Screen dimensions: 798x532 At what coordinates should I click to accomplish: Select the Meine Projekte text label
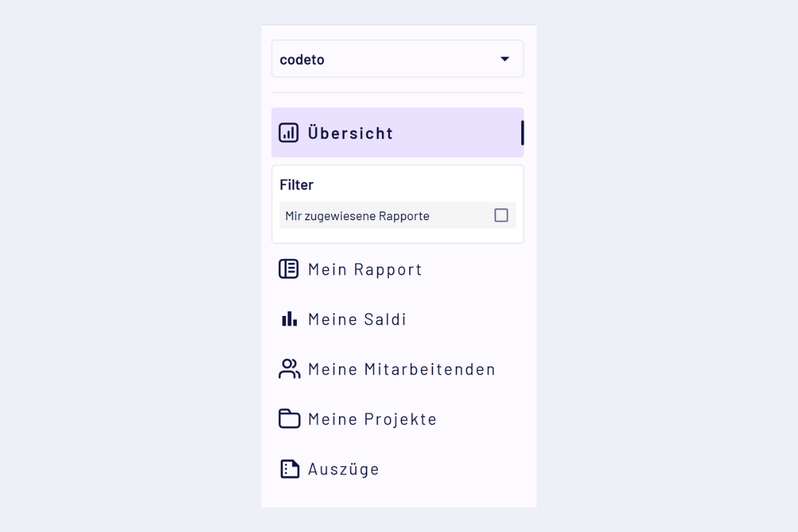pyautogui.click(x=372, y=419)
